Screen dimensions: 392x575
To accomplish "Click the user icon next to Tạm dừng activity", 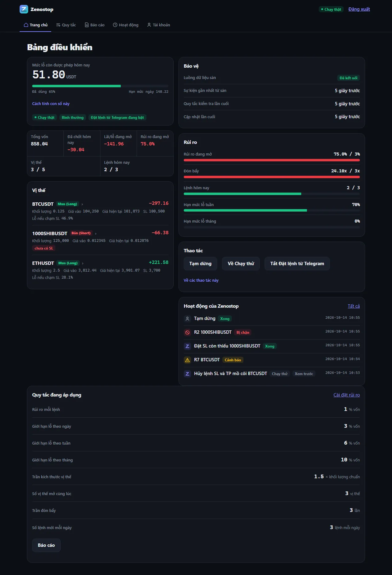I will pyautogui.click(x=187, y=318).
